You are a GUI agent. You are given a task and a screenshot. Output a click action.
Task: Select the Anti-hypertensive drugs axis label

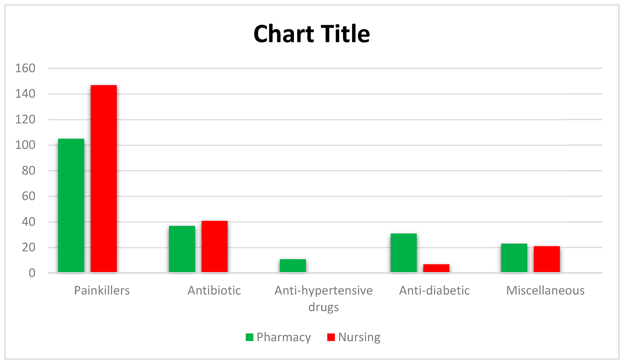(x=323, y=298)
